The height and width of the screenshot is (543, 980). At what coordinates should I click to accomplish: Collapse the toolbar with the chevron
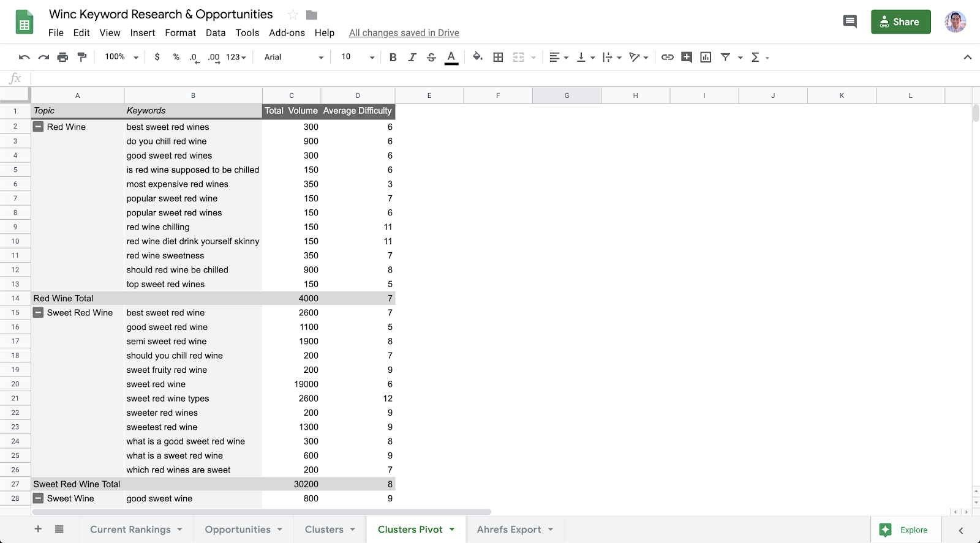[x=968, y=57]
